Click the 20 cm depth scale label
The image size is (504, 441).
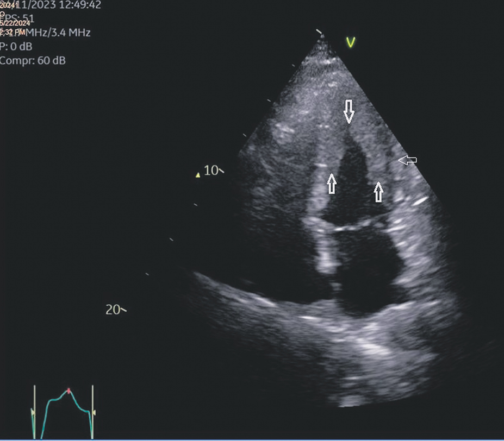(113, 310)
